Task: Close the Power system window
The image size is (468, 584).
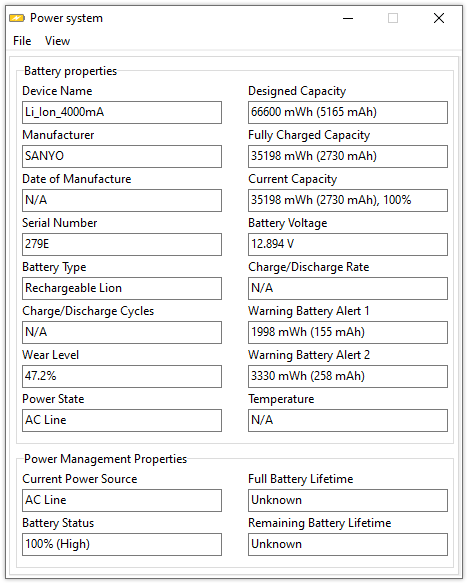Action: 439,18
